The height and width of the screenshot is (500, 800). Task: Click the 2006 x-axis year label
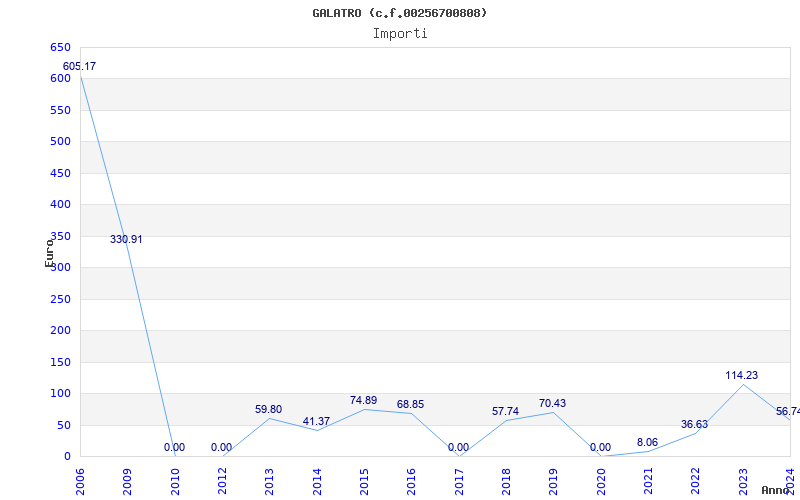[80, 482]
